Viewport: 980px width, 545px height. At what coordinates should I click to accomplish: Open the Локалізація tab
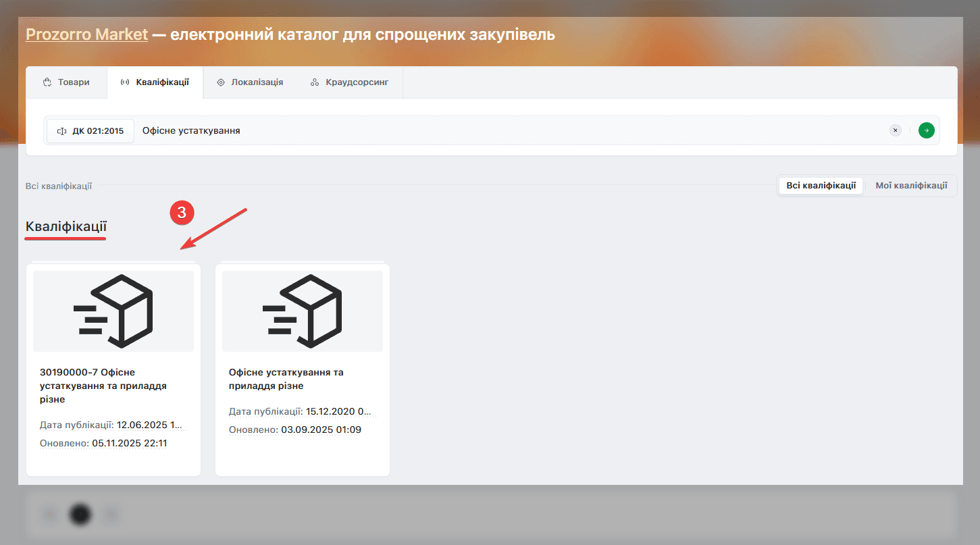[250, 82]
